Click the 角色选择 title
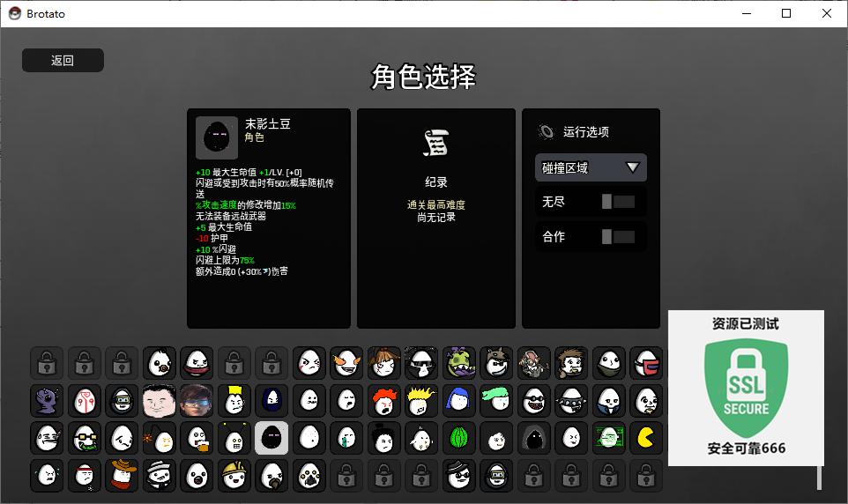This screenshot has width=848, height=504. click(423, 77)
